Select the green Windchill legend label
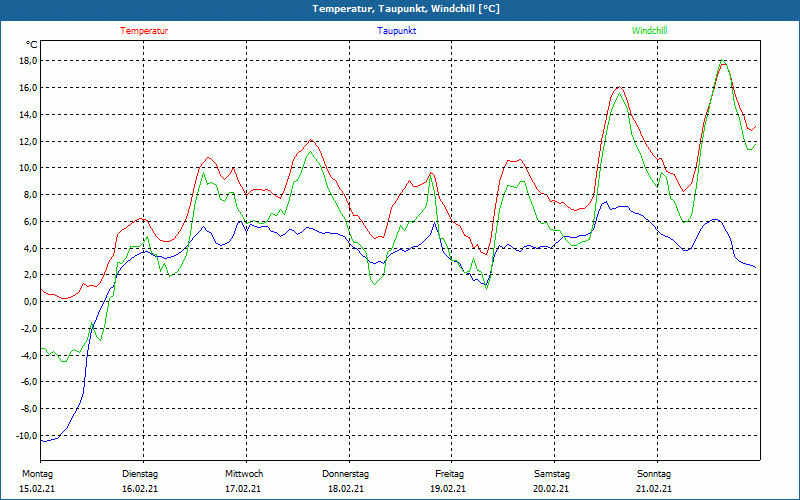Screen dimensions: 800x500 [649, 31]
